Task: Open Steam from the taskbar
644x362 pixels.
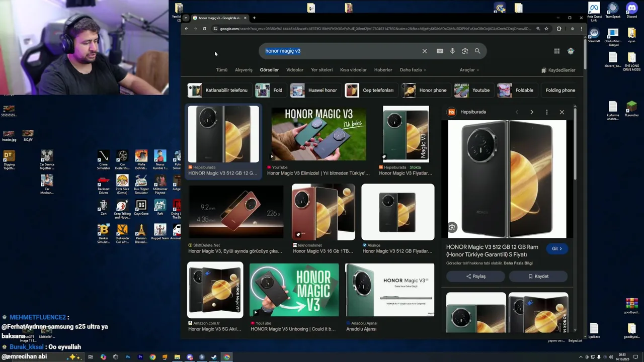Action: click(214, 357)
